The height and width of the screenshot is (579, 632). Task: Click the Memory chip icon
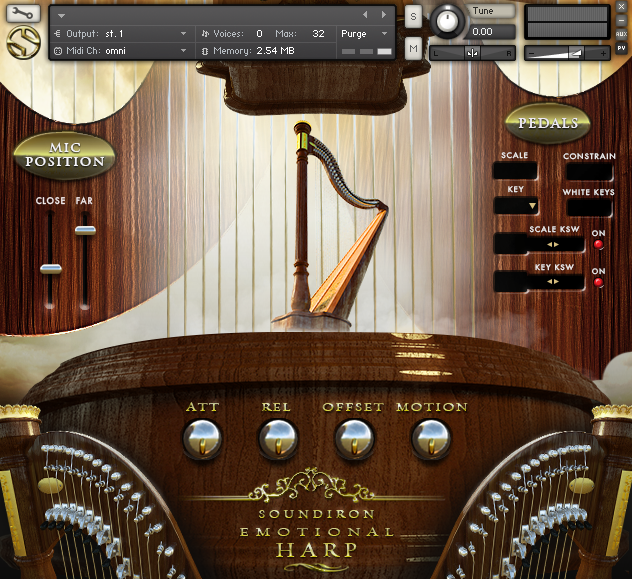[205, 51]
